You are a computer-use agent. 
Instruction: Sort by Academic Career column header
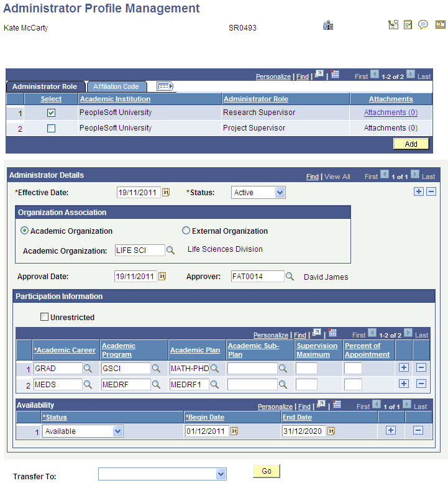(65, 350)
